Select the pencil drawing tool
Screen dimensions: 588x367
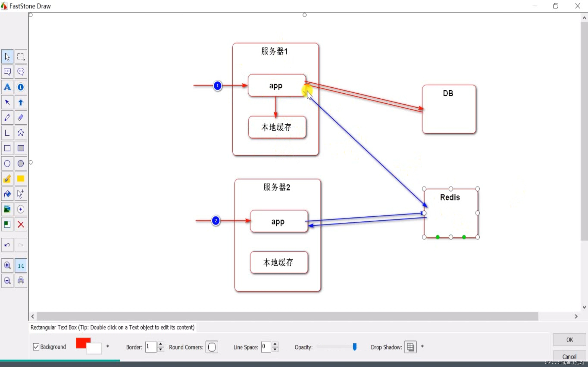[x=7, y=117]
